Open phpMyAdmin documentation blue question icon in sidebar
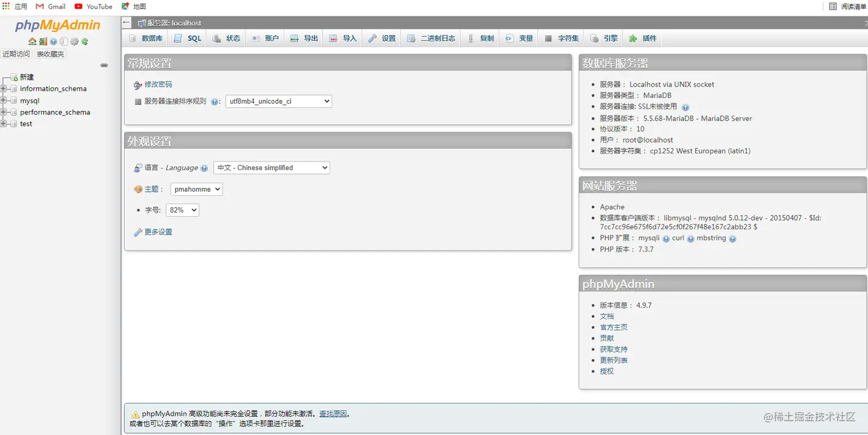Screen dimensions: 868x435 [53, 41]
